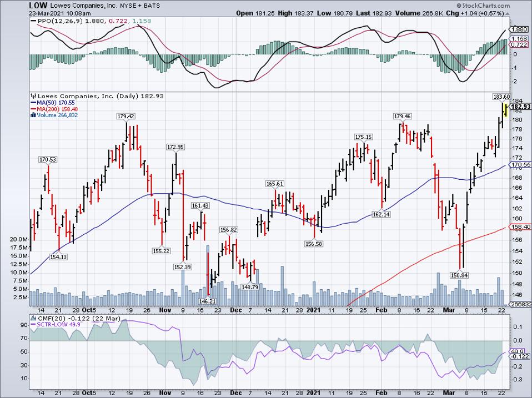The width and height of the screenshot is (532, 398).
Task: Click the 161.43 price annotation
Action: tap(200, 206)
